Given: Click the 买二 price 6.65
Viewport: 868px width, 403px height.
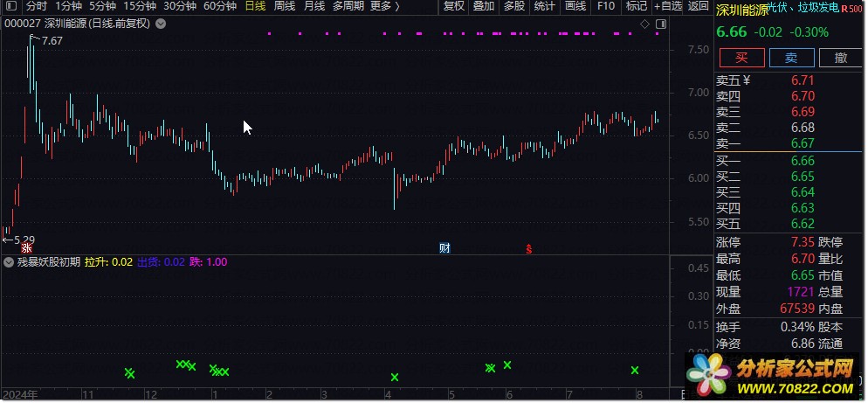Looking at the screenshot, I should [x=803, y=177].
